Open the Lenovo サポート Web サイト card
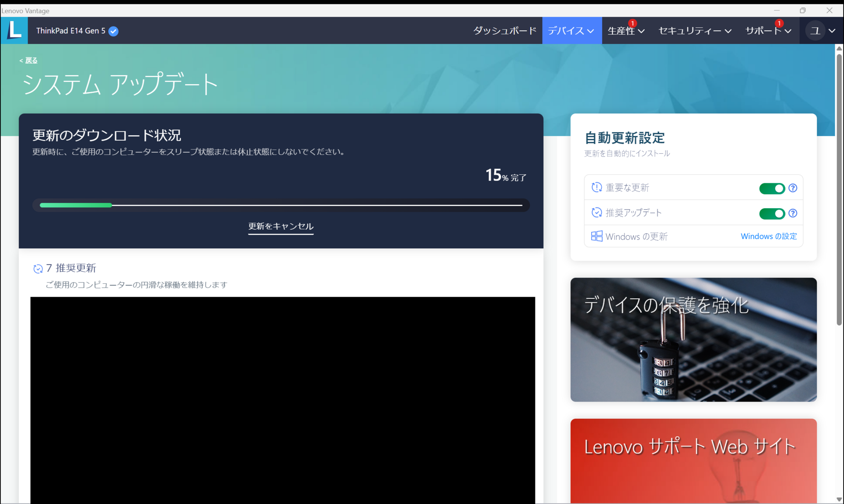This screenshot has height=504, width=844. pyautogui.click(x=693, y=461)
